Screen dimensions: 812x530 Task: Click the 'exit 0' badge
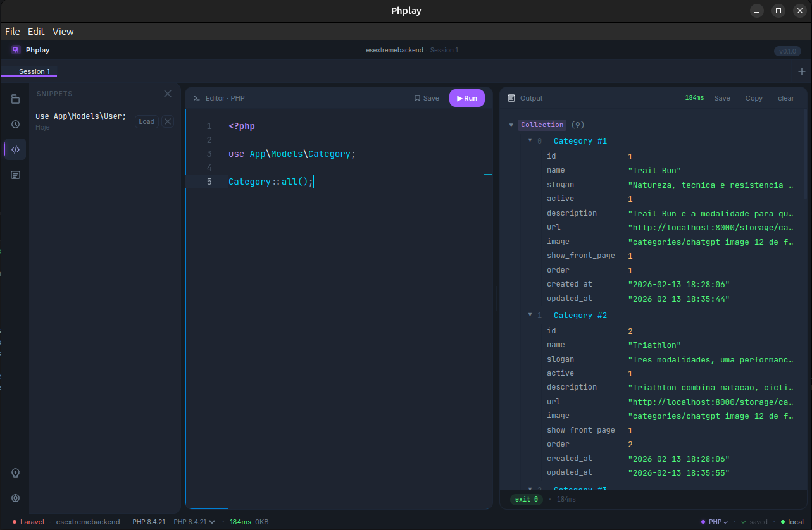[x=527, y=499]
